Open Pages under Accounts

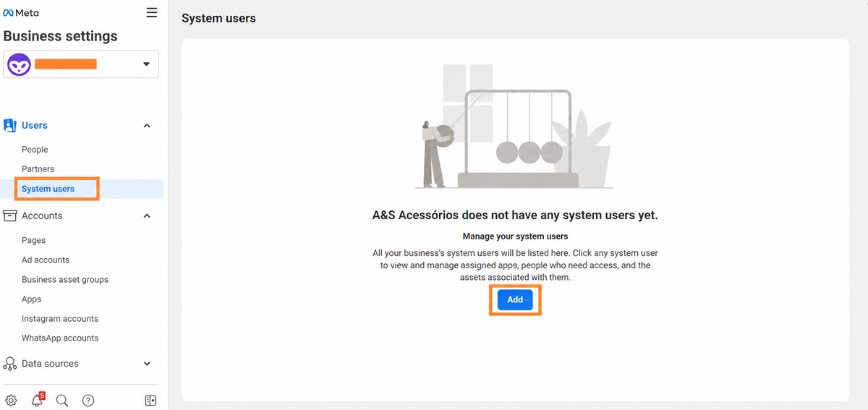33,240
